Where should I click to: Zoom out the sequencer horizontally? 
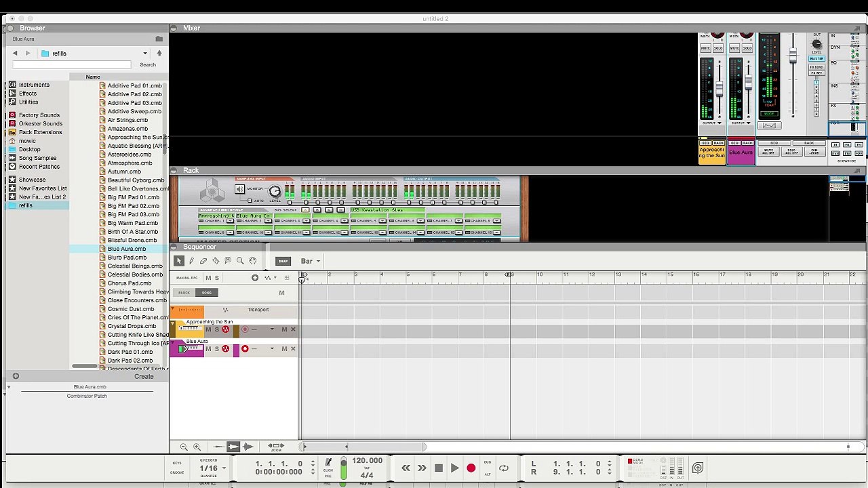pos(184,447)
